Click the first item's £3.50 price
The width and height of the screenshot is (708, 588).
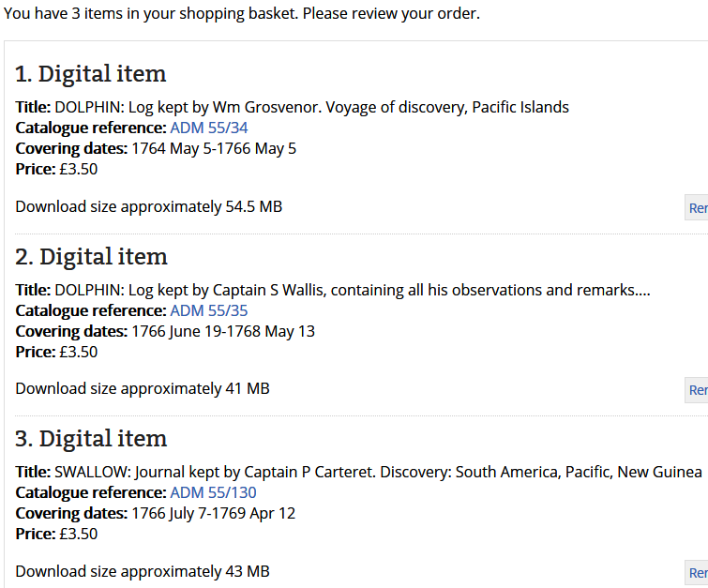click(x=78, y=169)
